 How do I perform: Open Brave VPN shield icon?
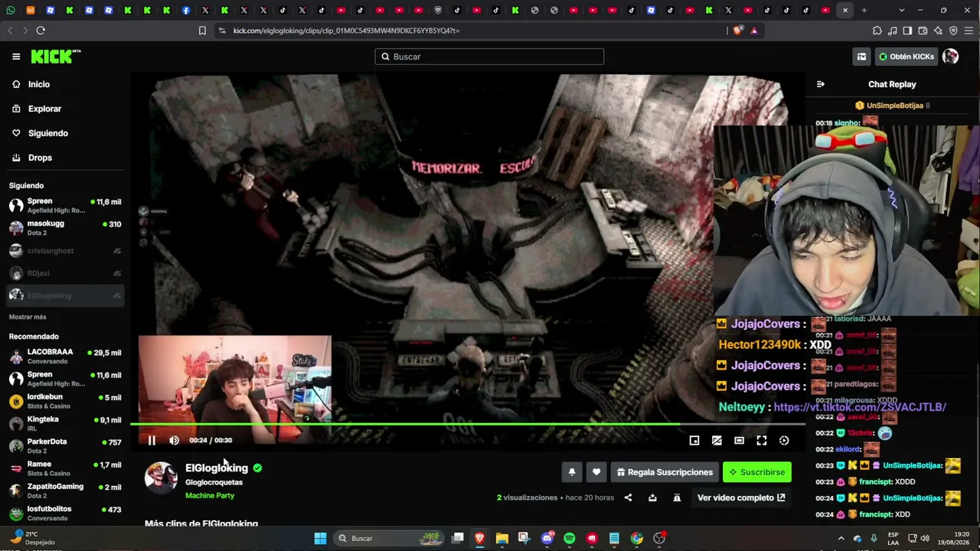953,31
